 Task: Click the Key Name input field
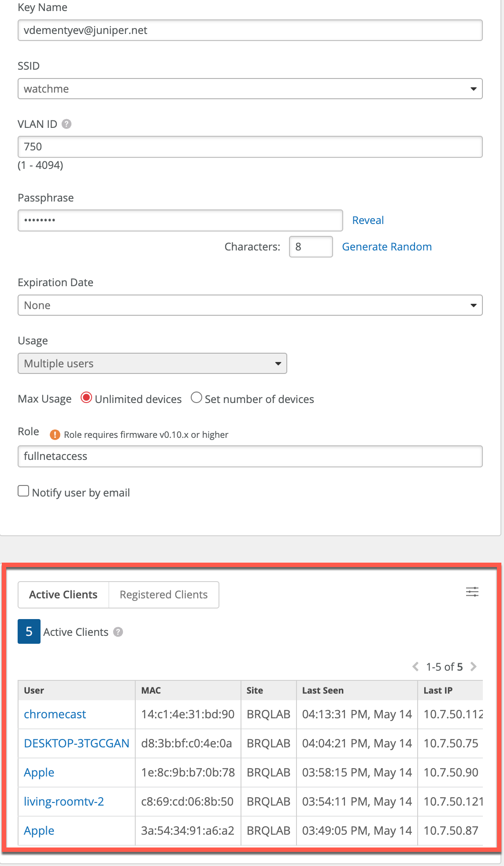point(250,30)
